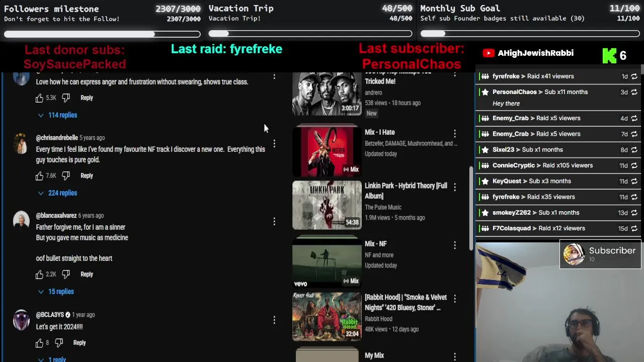Open the Rabbit Hood Smoke & Velvet thumbnail
The image size is (644, 362).
(x=327, y=317)
